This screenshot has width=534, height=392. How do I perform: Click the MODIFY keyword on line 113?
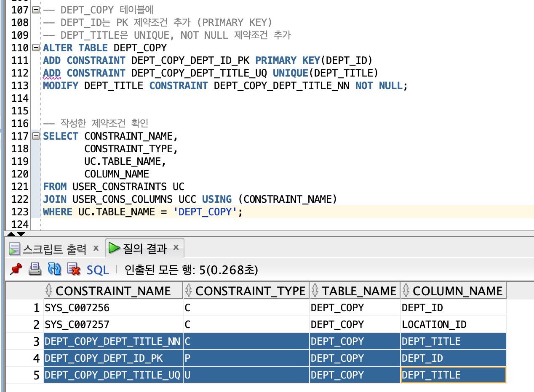click(x=61, y=86)
